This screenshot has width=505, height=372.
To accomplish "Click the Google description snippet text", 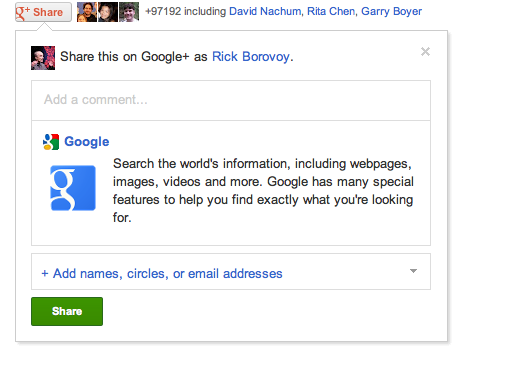I will click(x=263, y=191).
